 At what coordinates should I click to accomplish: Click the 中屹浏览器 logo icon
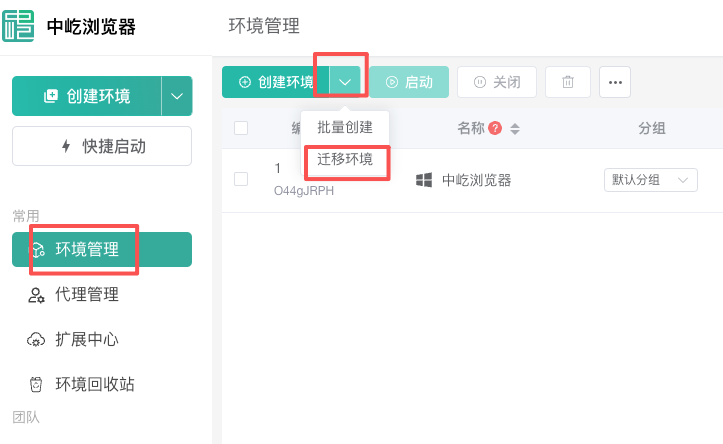(19, 25)
